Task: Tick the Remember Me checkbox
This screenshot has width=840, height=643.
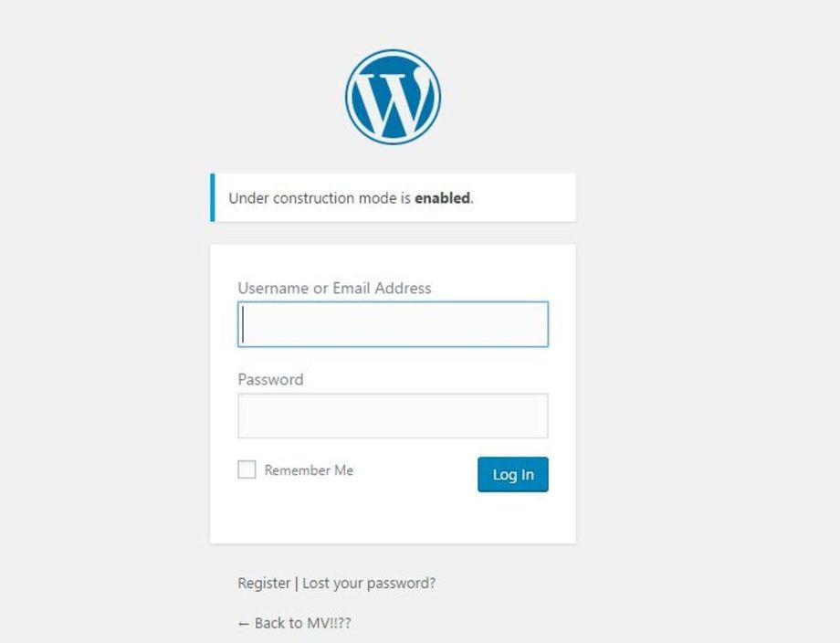Action: (247, 470)
